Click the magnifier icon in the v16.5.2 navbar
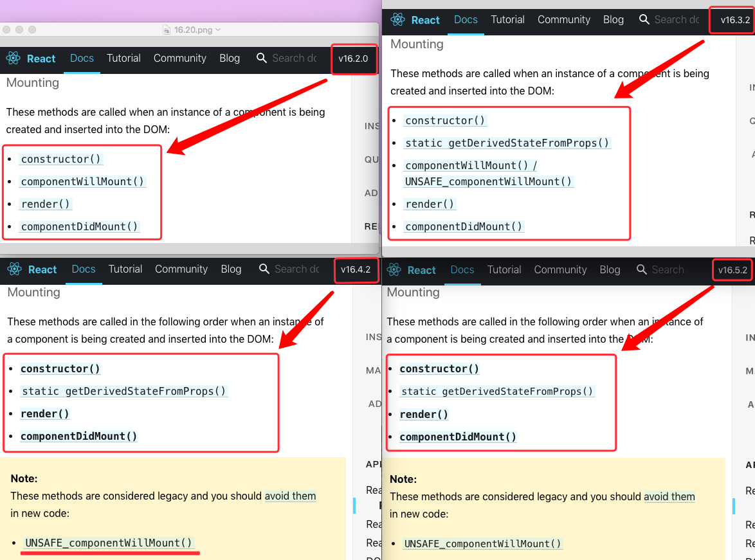Viewport: 755px width, 560px height. click(641, 270)
